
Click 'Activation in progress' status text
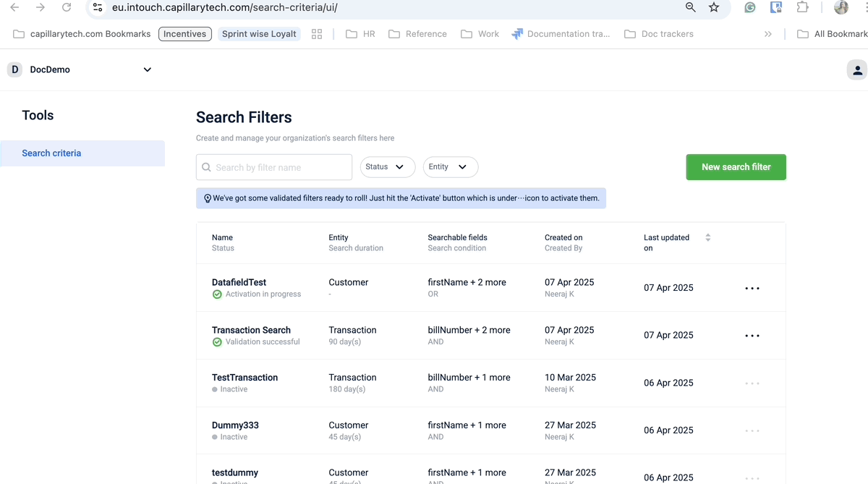click(x=263, y=294)
